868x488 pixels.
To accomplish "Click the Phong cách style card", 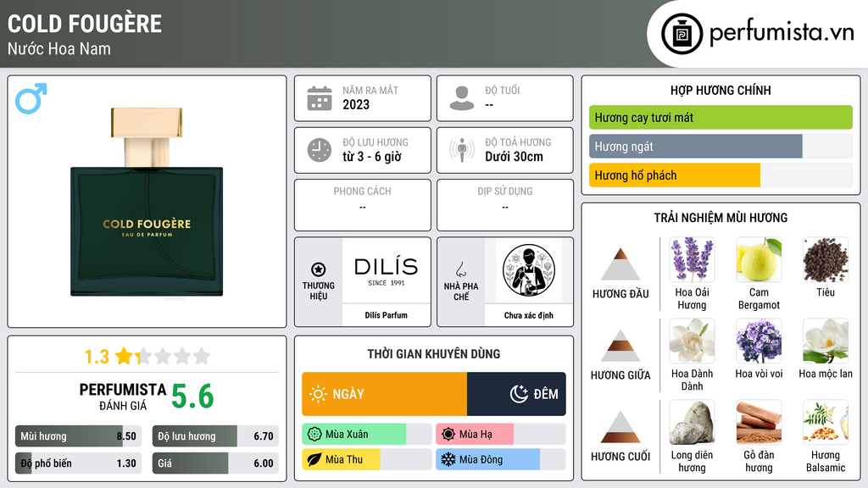I will click(363, 205).
